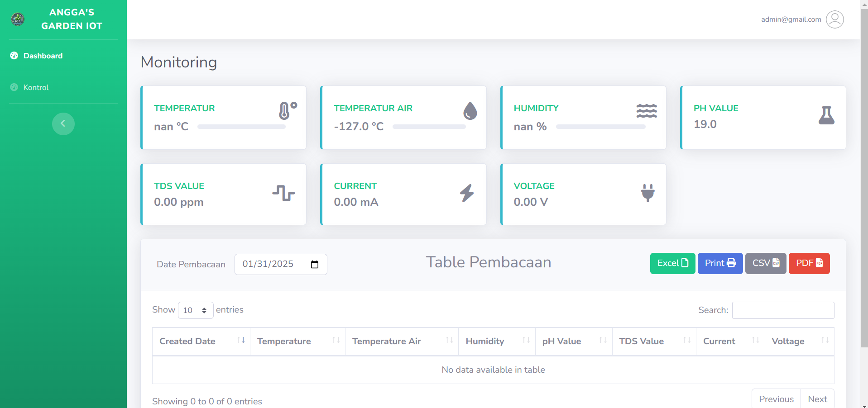
Task: Open the Show entries dropdown
Action: [196, 310]
